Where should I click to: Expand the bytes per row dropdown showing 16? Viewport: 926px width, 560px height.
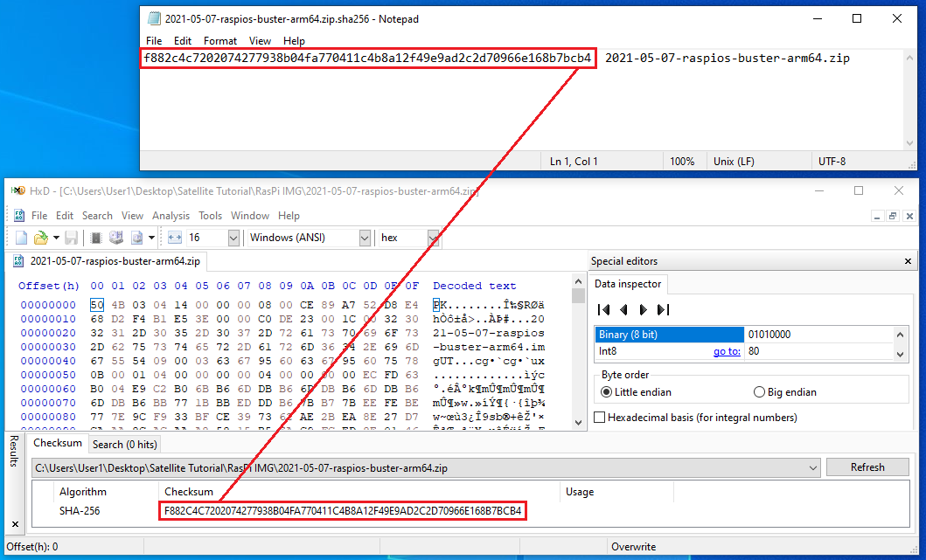[233, 238]
